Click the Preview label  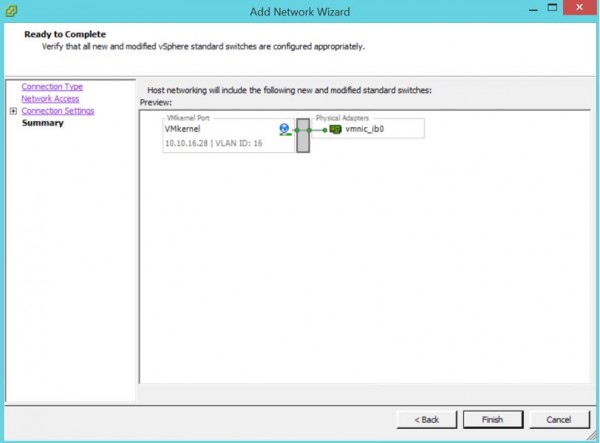tap(156, 103)
